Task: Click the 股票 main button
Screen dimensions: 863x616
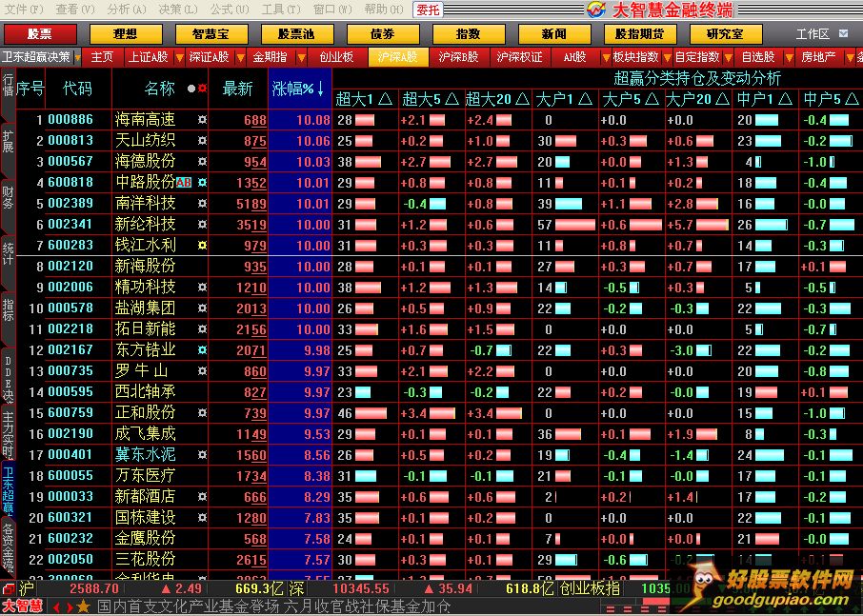Action: tap(40, 34)
